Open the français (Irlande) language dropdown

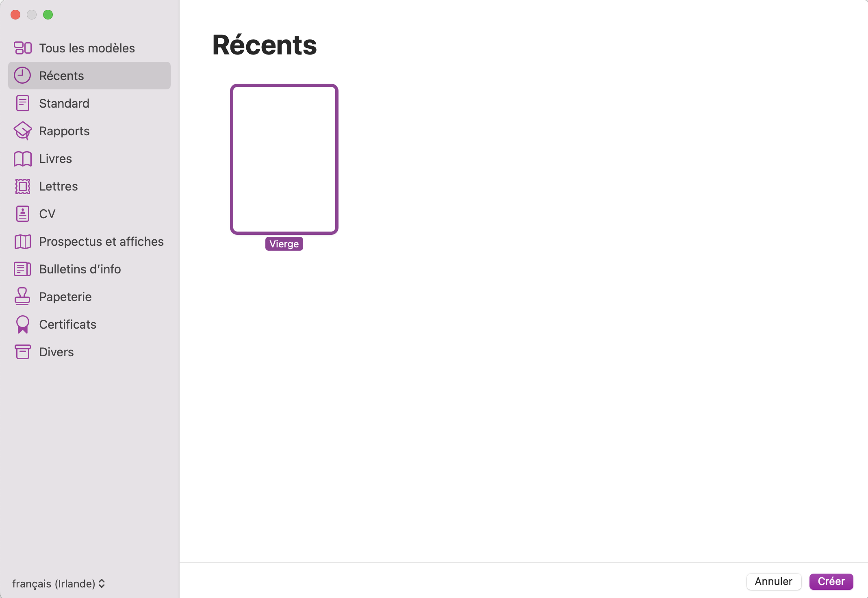coord(59,583)
